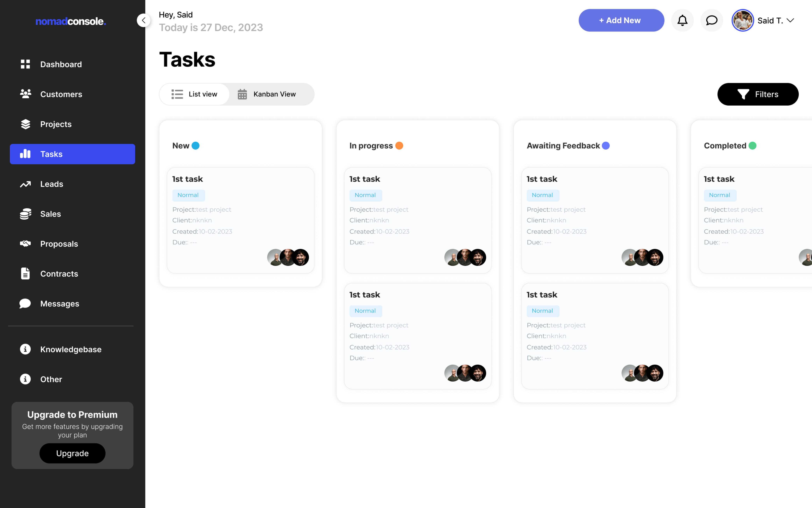Image resolution: width=812 pixels, height=508 pixels.
Task: Open 1st task title in Completed column
Action: (x=719, y=179)
